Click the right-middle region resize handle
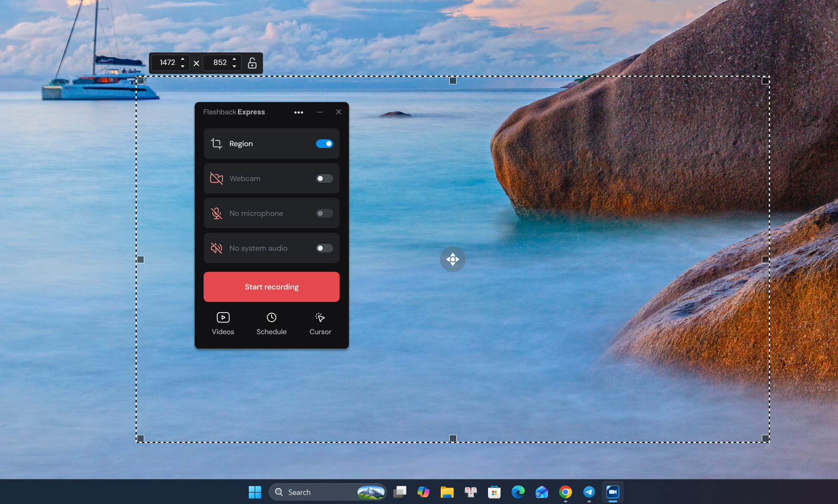 point(765,259)
